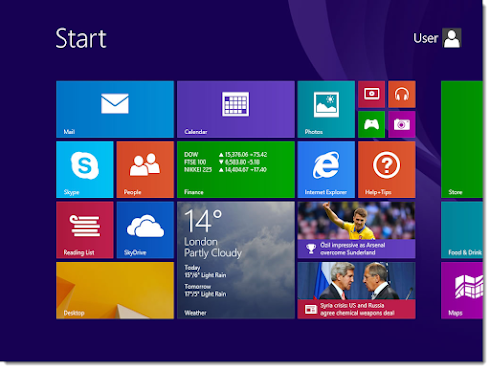This screenshot has width=490, height=369.
Task: Click the news icon on Syria tile
Action: coord(311,309)
